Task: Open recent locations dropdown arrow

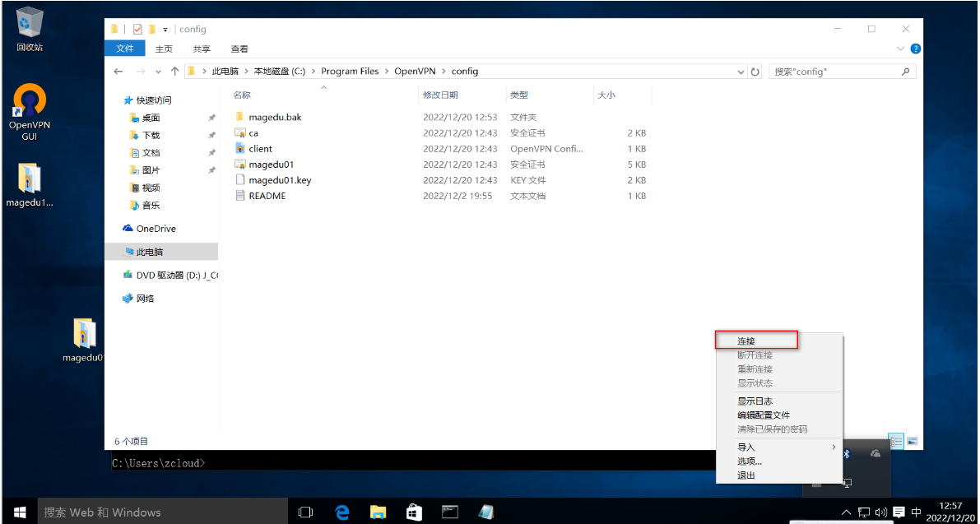Action: [158, 72]
